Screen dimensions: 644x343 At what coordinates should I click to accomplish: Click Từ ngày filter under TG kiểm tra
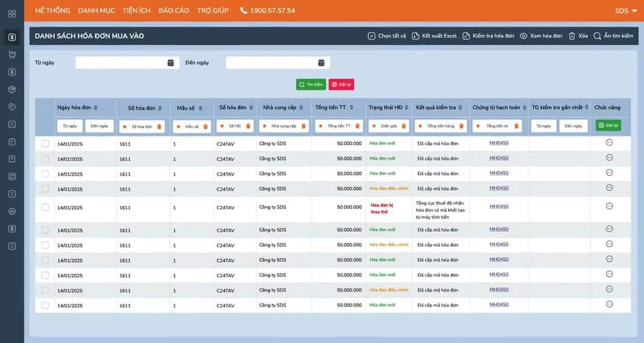[544, 126]
